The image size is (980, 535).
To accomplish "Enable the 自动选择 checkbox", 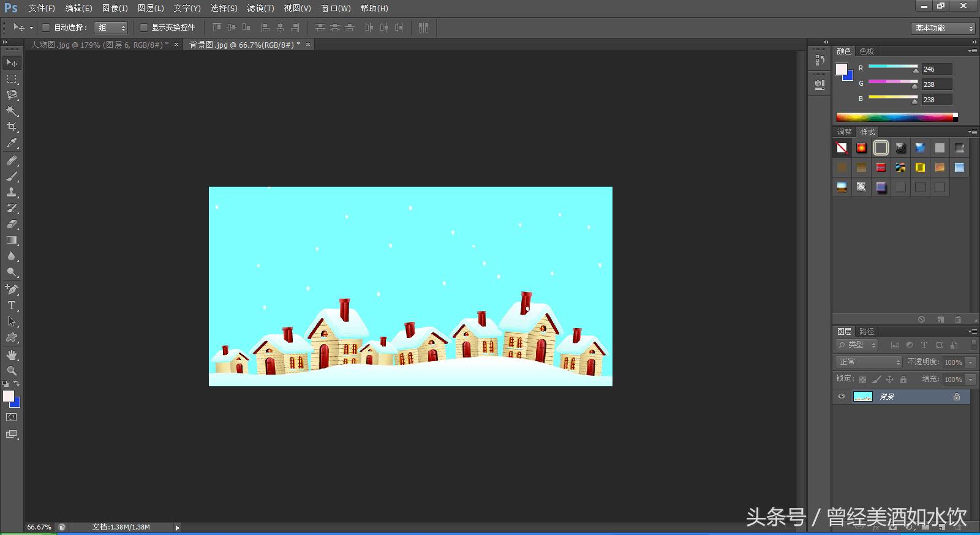I will [x=46, y=28].
